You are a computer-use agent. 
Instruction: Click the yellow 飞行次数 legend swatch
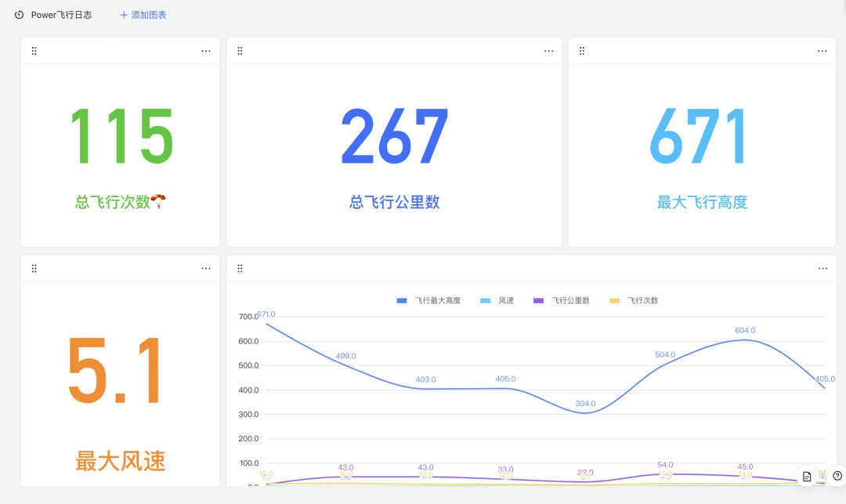pos(614,301)
